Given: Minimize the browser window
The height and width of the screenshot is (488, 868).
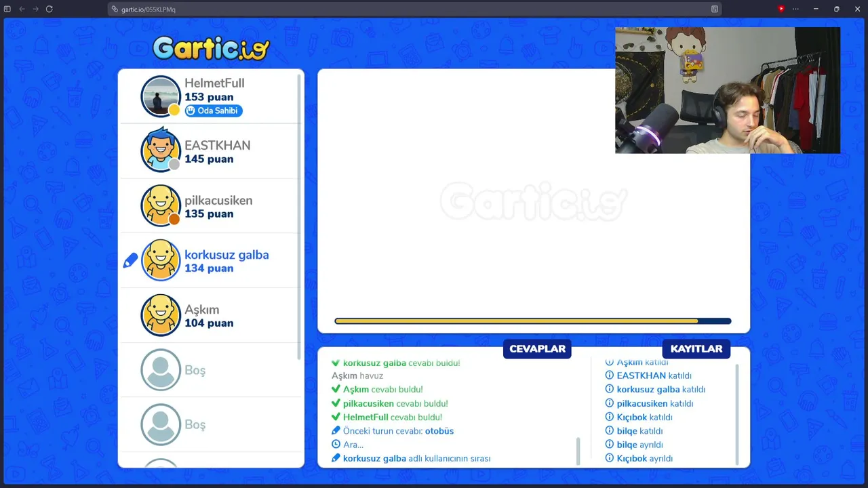Looking at the screenshot, I should [x=816, y=9].
